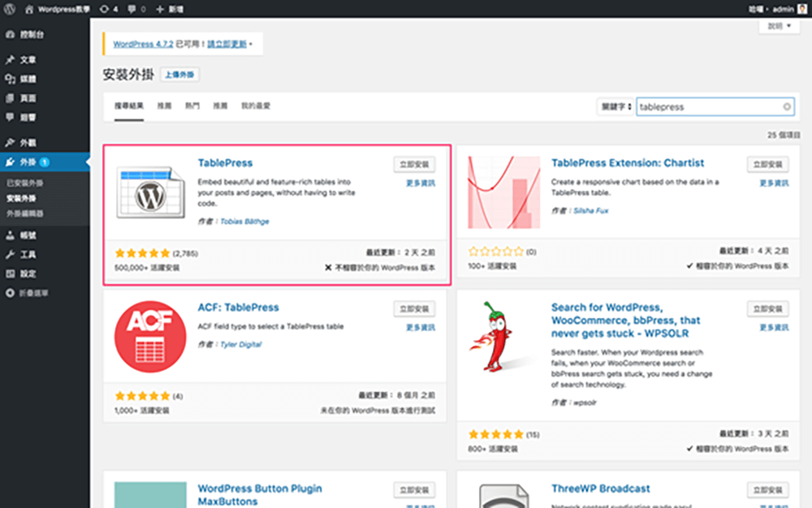View more details for WPSOLR plugin
The image size is (812, 508).
pos(774,328)
